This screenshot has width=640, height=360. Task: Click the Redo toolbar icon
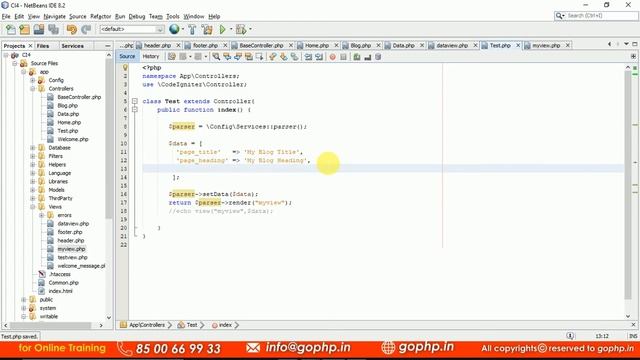tap(86, 29)
